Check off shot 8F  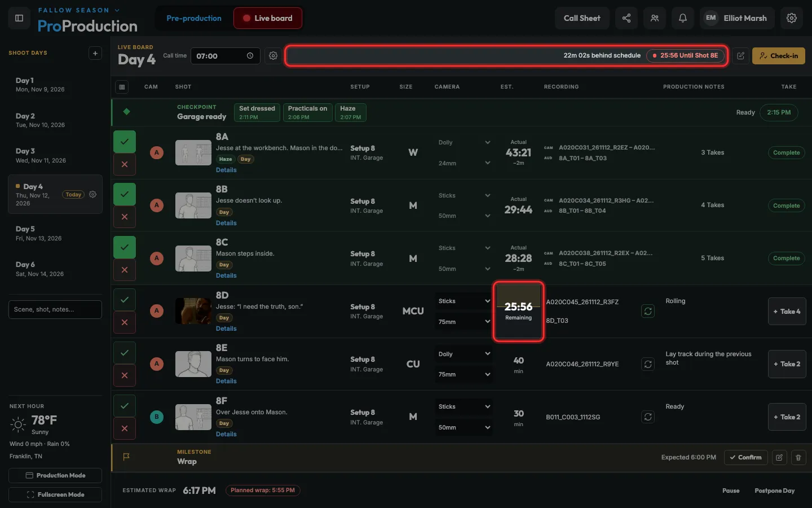(125, 405)
